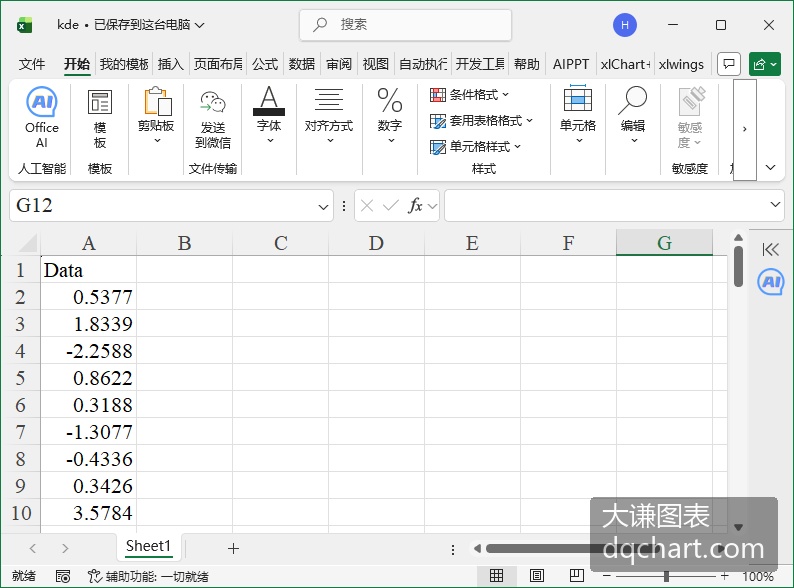This screenshot has width=794, height=588.
Task: Switch to the 公式 Formulas tab
Action: point(265,64)
